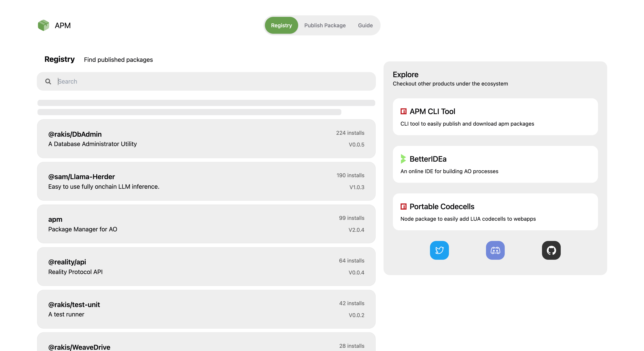The image size is (644, 351).
Task: Open the @rakis/test-unit package card
Action: point(206,309)
